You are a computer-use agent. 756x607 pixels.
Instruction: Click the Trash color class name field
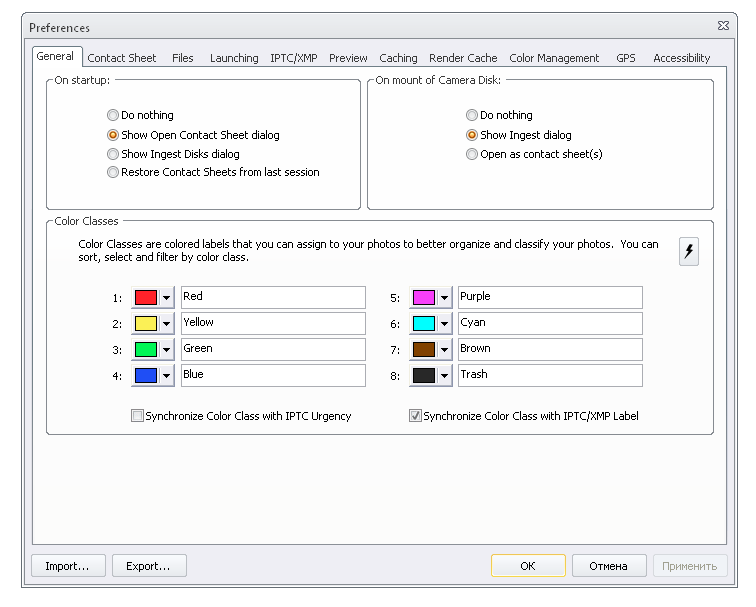[x=549, y=375]
